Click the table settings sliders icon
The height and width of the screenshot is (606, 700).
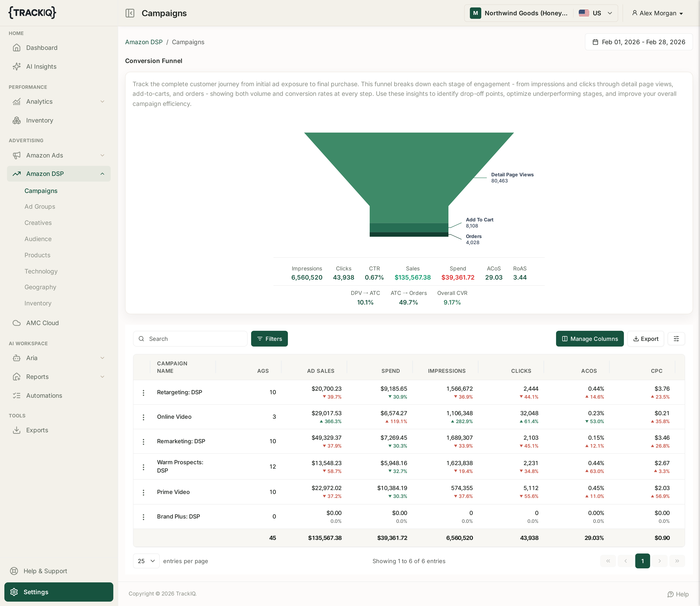click(676, 339)
